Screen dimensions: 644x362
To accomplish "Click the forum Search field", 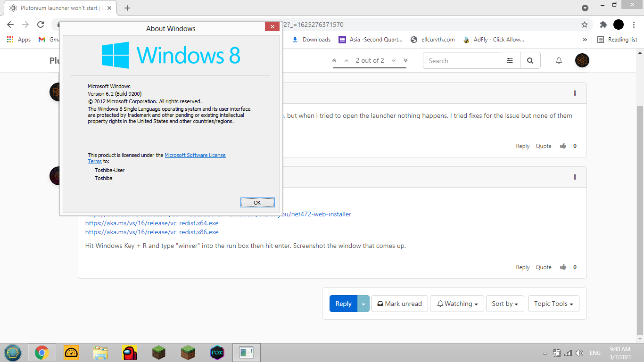I will [x=462, y=61].
